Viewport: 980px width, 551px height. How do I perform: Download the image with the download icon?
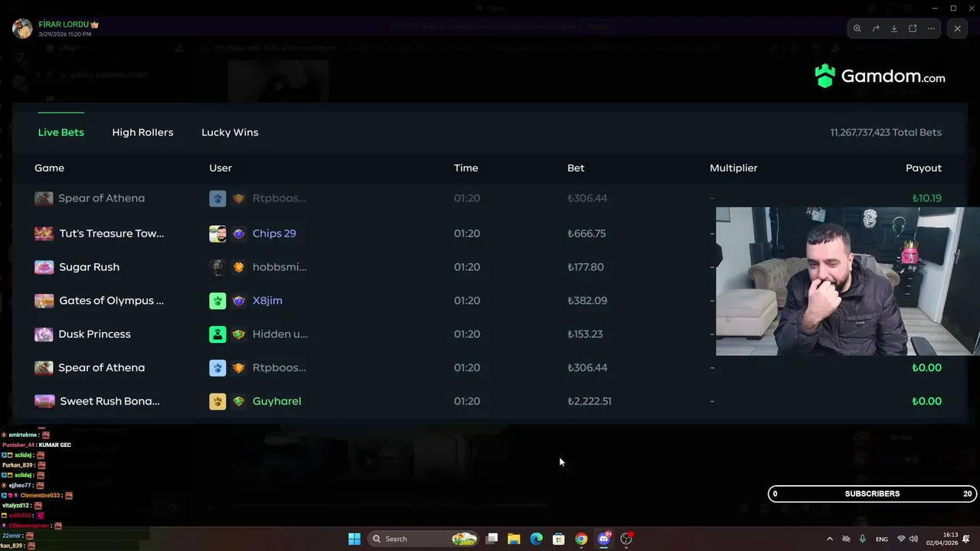(894, 28)
